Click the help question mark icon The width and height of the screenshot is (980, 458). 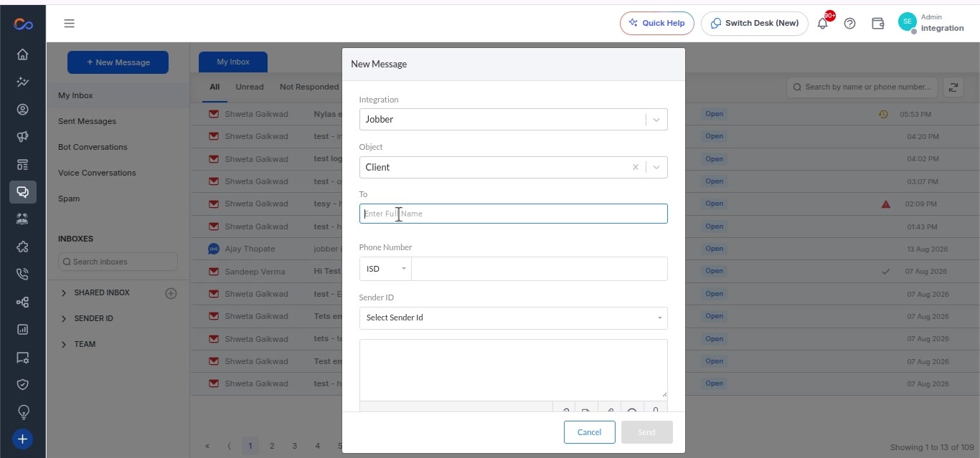pos(850,24)
